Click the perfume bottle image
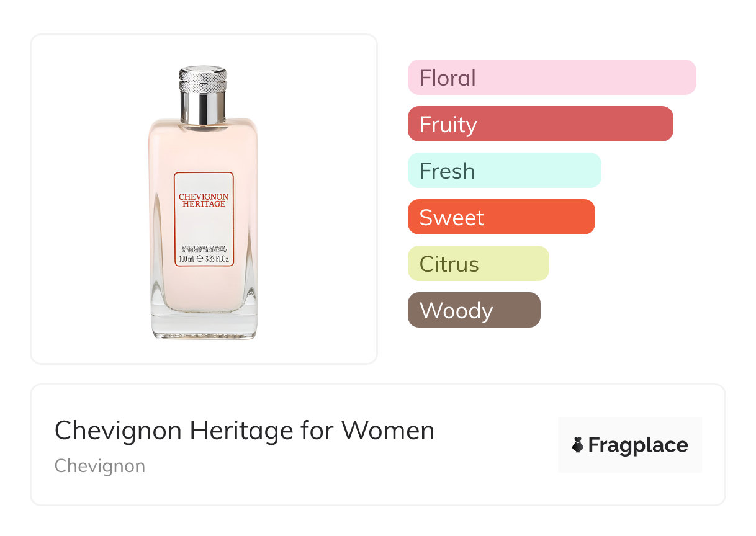756x536 pixels. click(204, 202)
